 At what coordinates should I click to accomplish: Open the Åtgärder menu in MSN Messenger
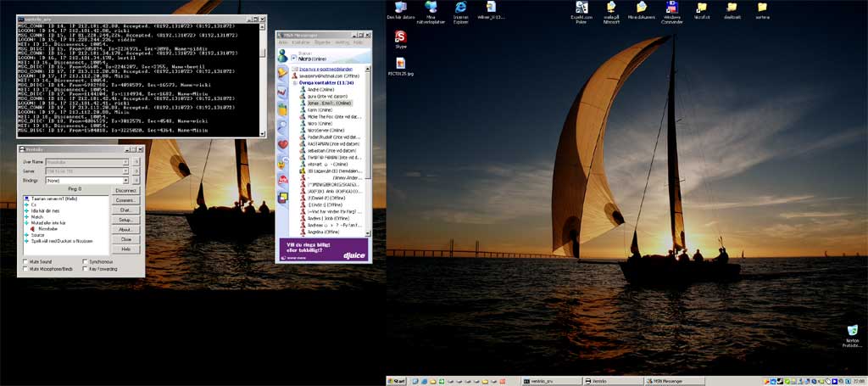(x=321, y=42)
